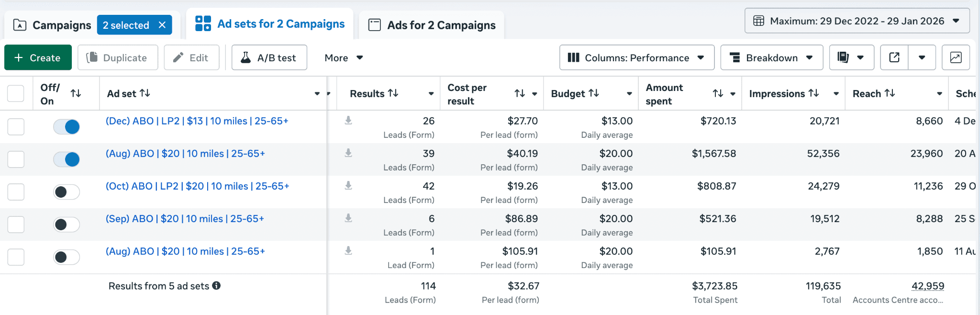Open Ad set column options arrow
980x315 pixels.
click(x=317, y=94)
